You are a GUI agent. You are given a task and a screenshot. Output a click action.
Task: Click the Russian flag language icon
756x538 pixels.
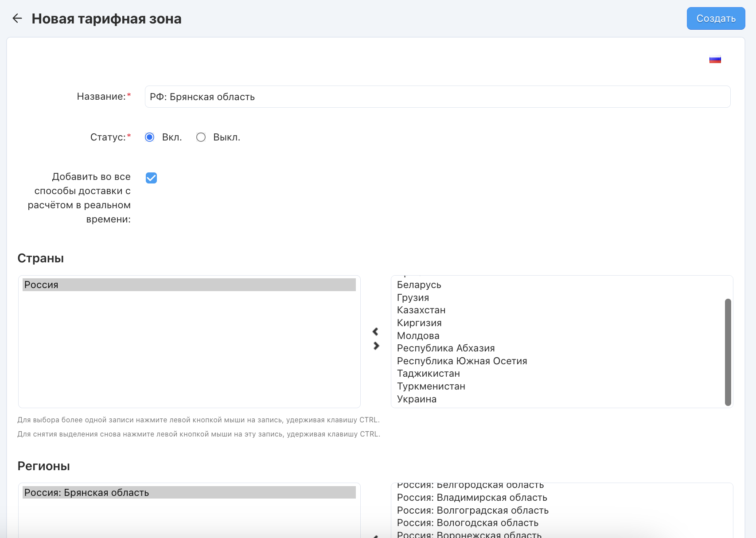click(715, 59)
